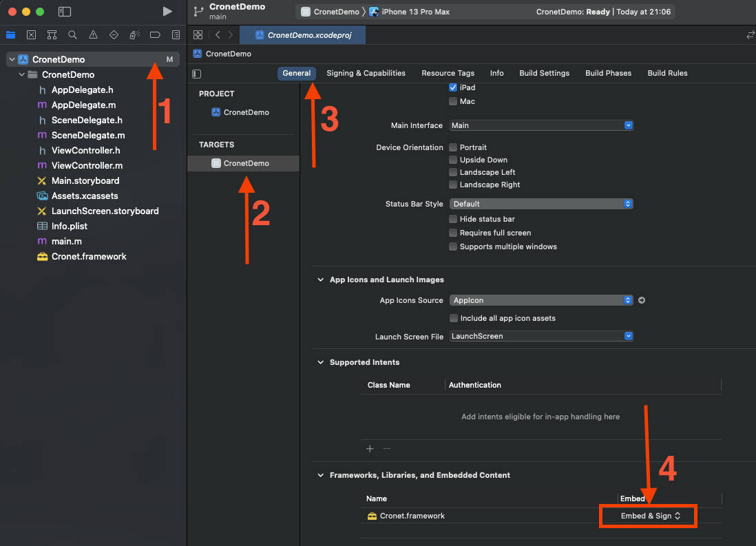This screenshot has height=546, width=756.
Task: Open the Project navigator folder icon
Action: 10,34
